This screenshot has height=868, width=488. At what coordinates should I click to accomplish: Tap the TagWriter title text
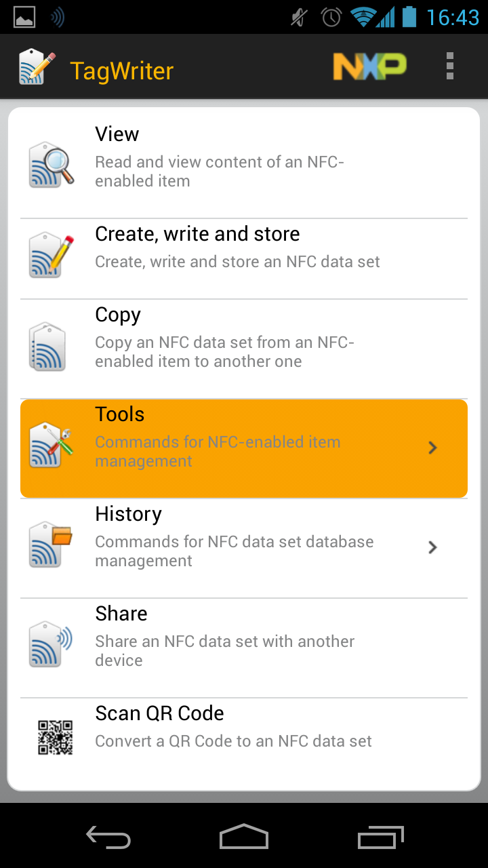click(x=122, y=71)
